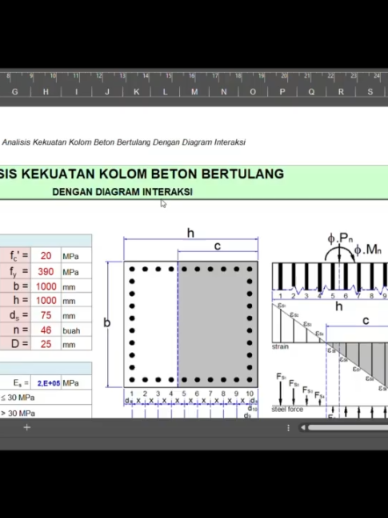Select the 'buah' unit cell
The height and width of the screenshot is (518, 388).
[x=76, y=330]
